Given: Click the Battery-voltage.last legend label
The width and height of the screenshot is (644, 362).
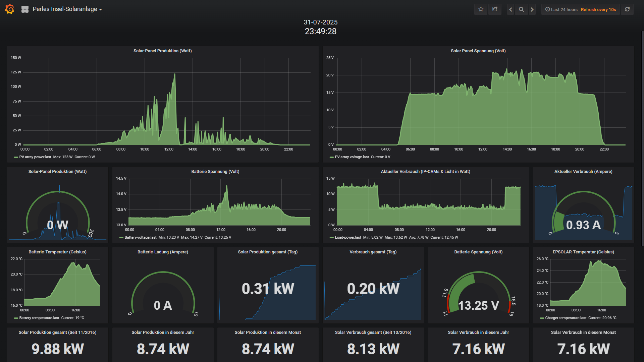Looking at the screenshot, I should (140, 238).
